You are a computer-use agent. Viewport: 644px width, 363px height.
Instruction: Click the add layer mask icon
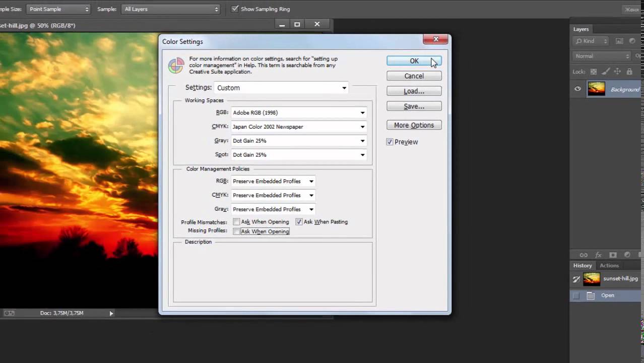click(x=613, y=255)
